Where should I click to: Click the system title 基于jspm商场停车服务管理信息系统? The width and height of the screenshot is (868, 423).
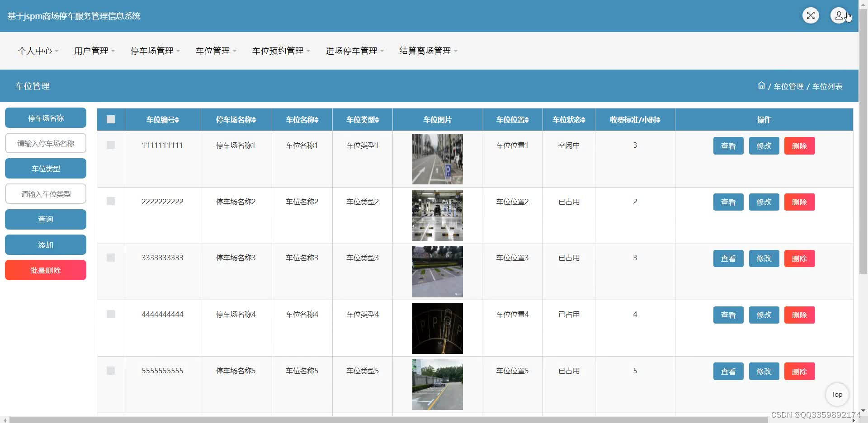tap(74, 16)
